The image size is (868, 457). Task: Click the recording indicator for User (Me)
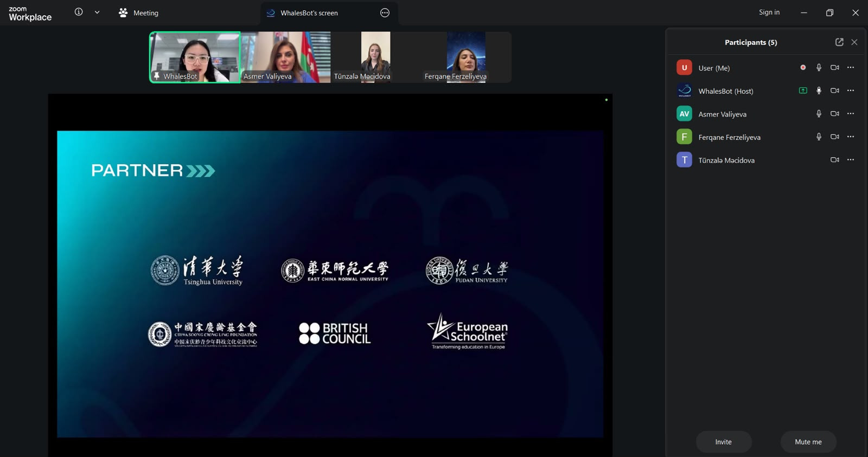tap(803, 68)
